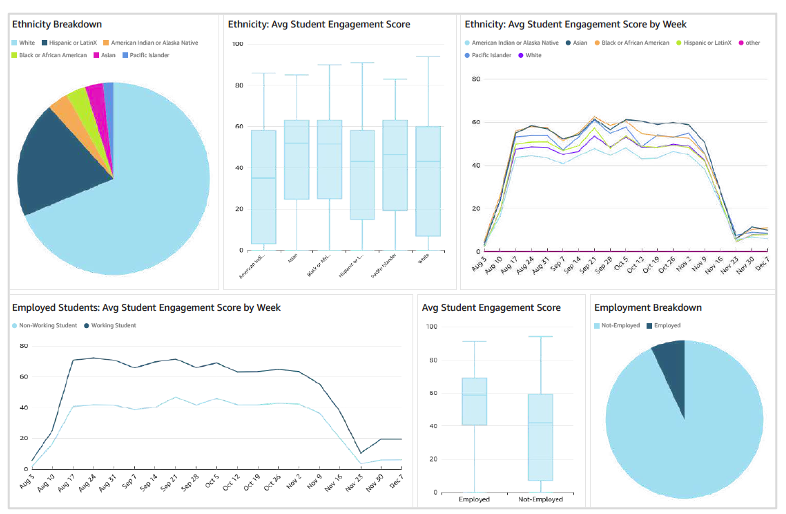Click the Employed Students Engagement Score by Week title
Screen dimensions: 786x514
click(x=146, y=308)
